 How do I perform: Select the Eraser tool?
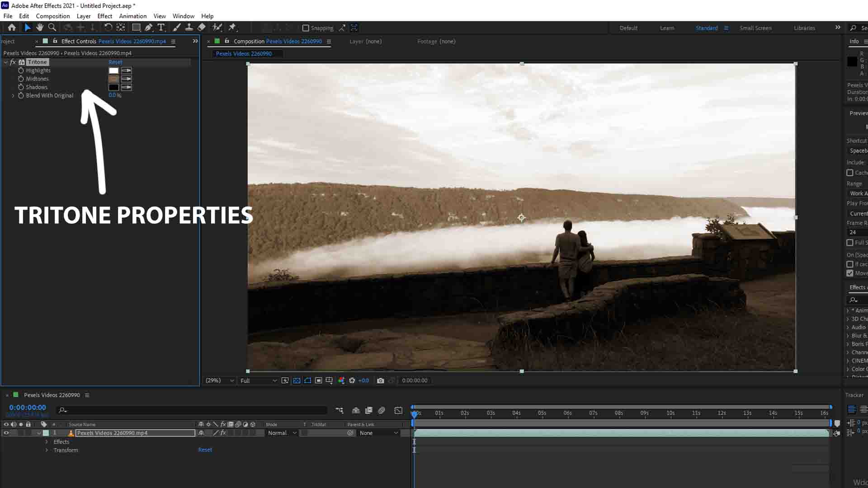[x=202, y=28]
